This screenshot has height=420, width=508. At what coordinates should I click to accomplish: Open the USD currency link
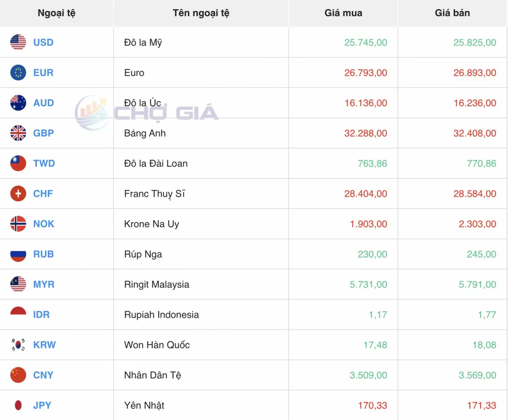pyautogui.click(x=43, y=42)
